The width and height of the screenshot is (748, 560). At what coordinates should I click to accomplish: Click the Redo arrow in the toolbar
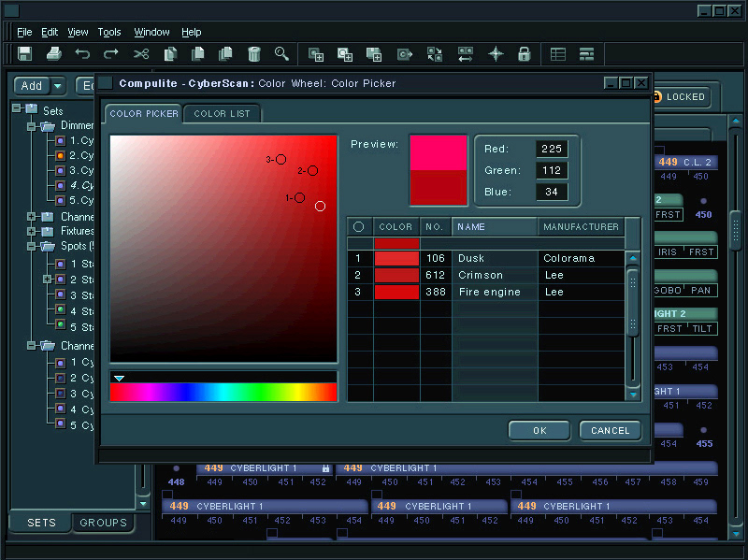(111, 54)
